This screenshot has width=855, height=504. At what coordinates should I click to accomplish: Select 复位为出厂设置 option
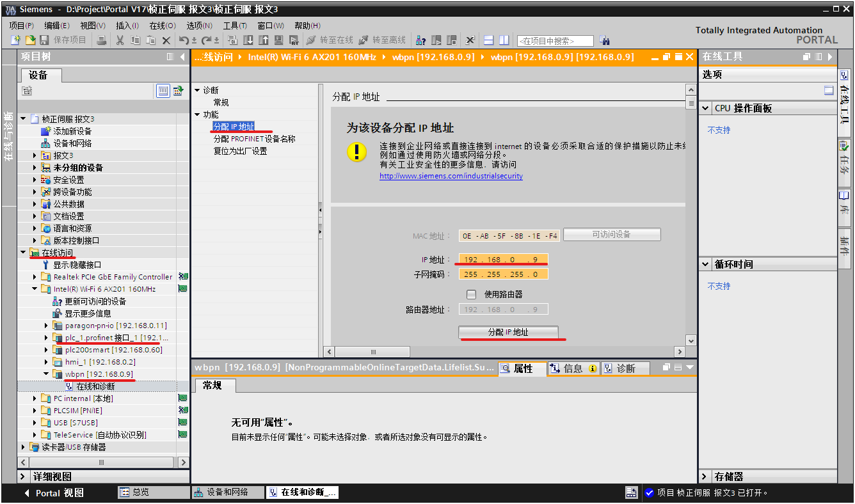click(x=240, y=151)
